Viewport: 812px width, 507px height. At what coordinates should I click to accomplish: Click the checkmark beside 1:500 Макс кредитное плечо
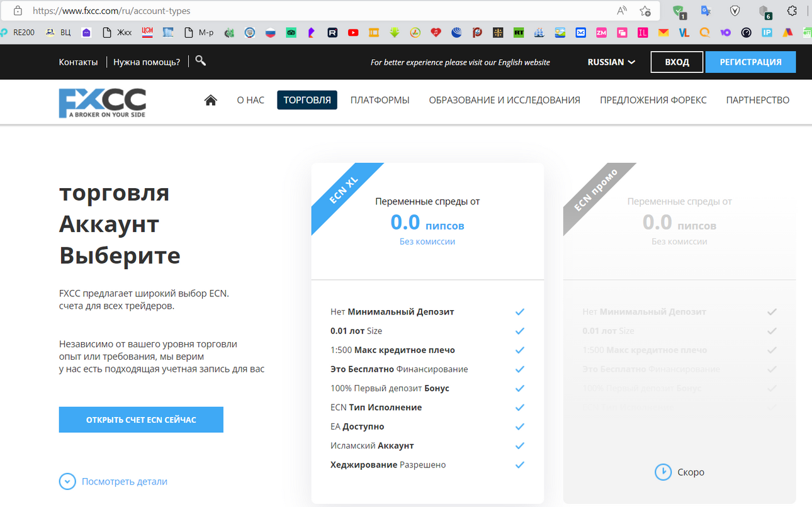tap(519, 350)
